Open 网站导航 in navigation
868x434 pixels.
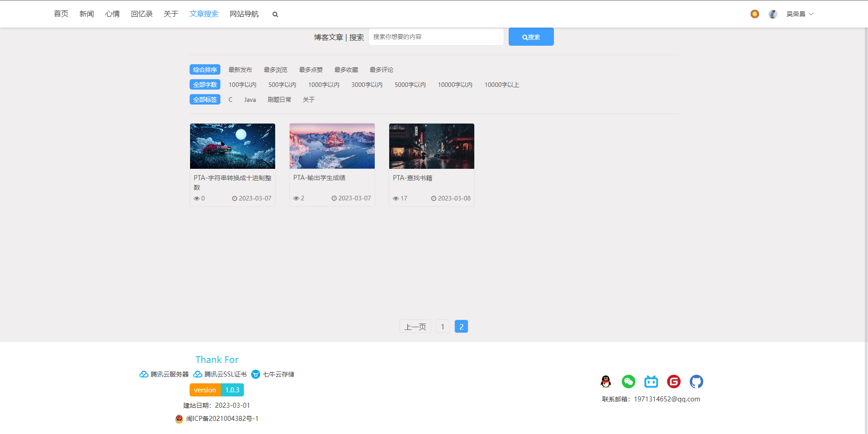244,14
